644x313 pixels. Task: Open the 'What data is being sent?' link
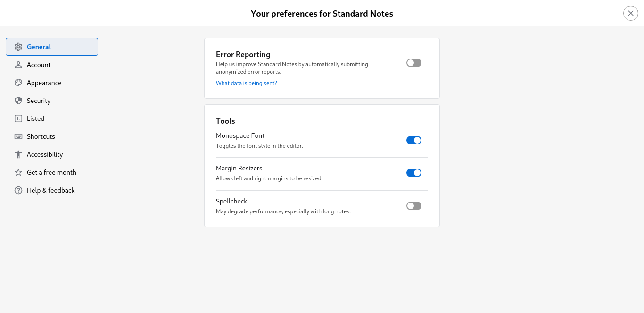click(246, 83)
